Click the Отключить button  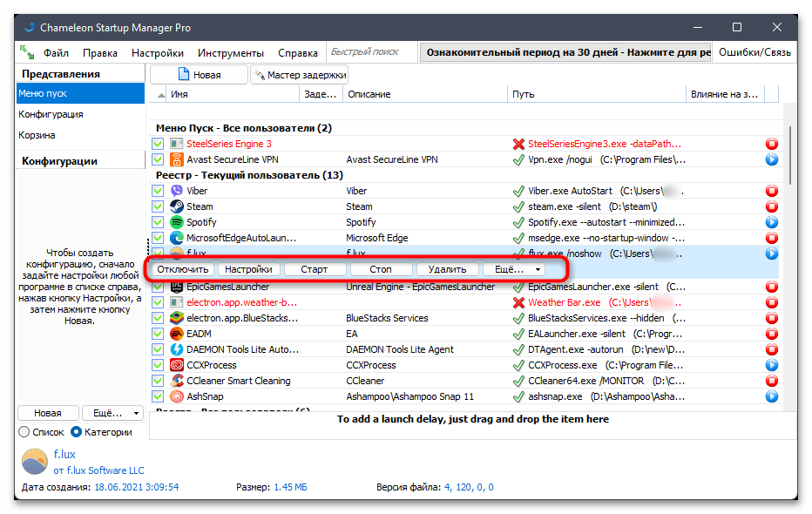pos(183,269)
